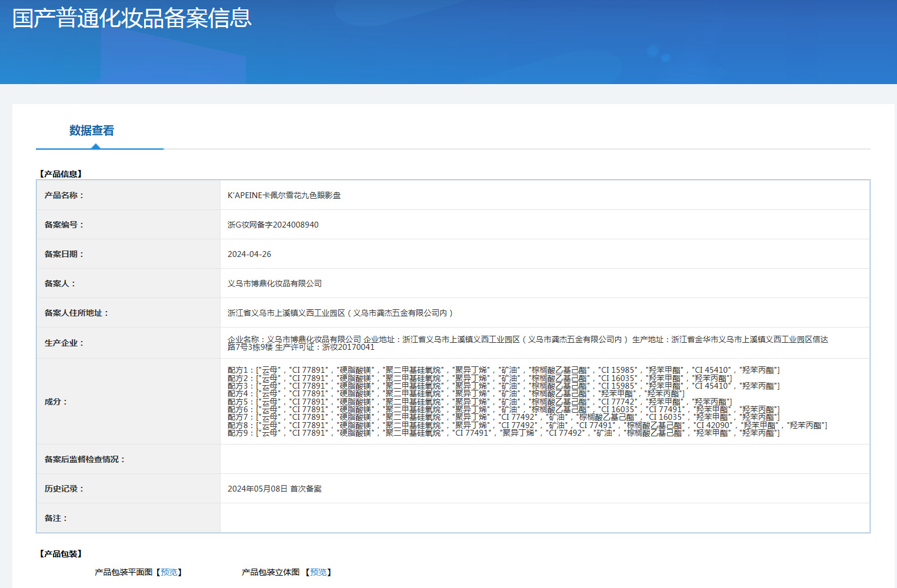897x588 pixels.
Task: Click the 成分 row label
Action: 56,402
